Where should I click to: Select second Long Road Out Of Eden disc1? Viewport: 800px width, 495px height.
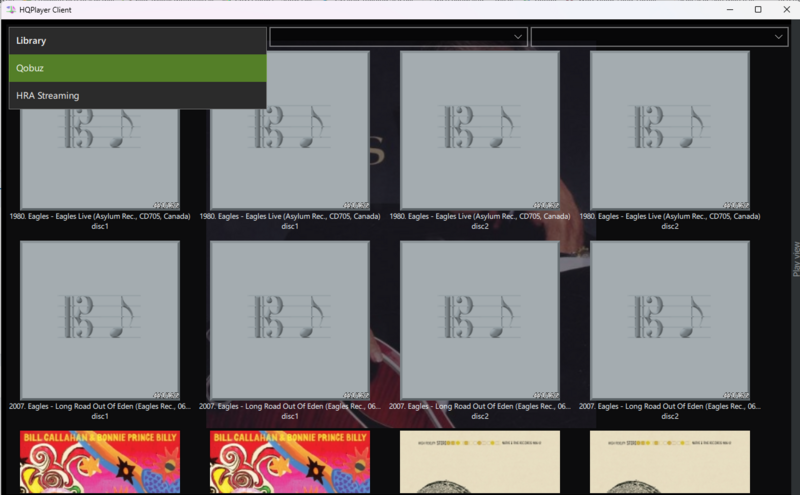(x=289, y=320)
